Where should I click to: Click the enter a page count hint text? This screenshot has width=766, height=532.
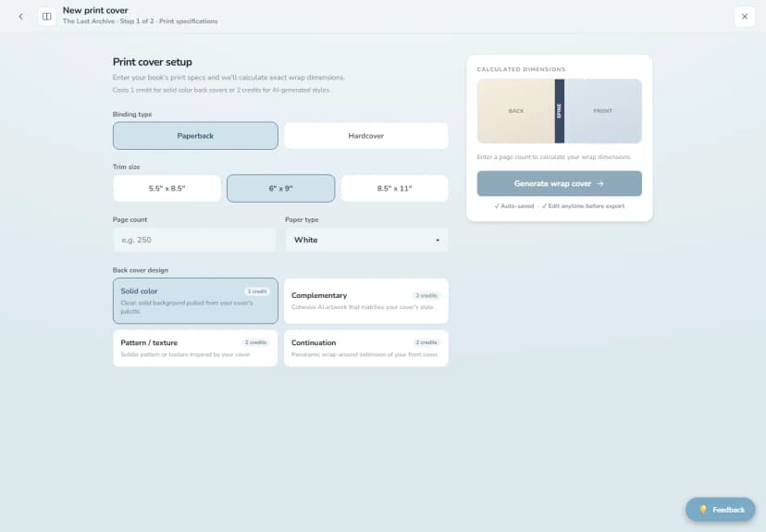[554, 156]
